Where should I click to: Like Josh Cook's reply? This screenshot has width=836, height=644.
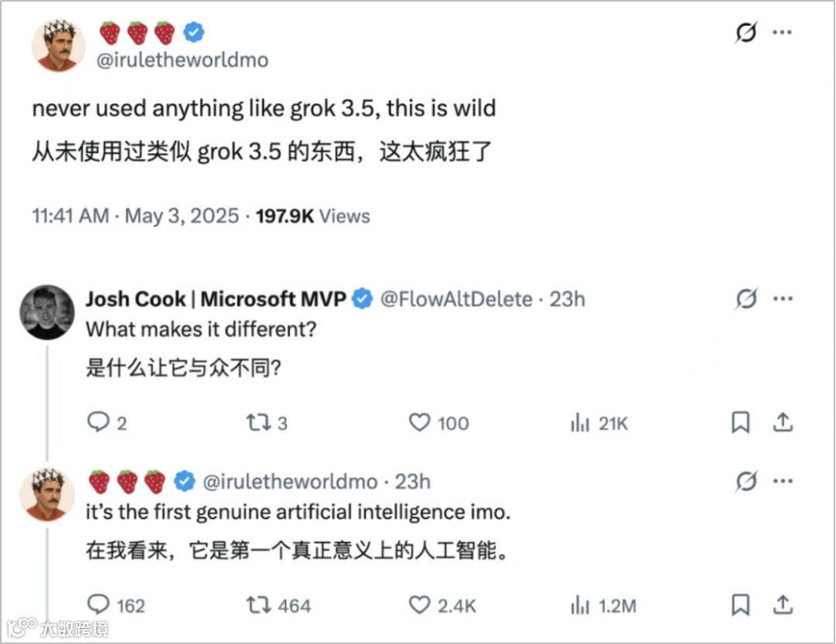click(419, 423)
